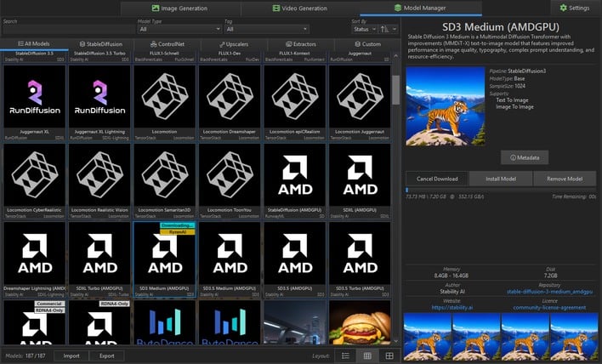602x364 pixels.
Task: Click the Install Model button
Action: coord(501,179)
